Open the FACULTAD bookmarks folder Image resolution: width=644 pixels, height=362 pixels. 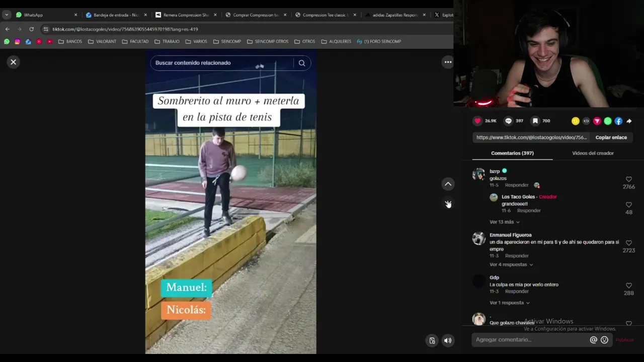[x=135, y=41]
